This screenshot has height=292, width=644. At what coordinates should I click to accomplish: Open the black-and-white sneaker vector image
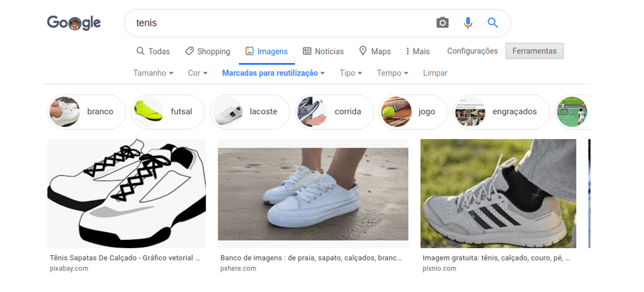point(126,193)
